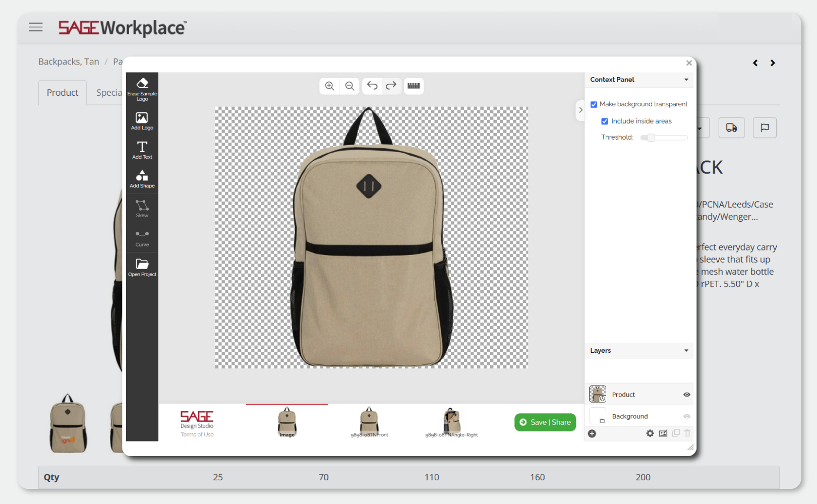Click the delivery truck icon button
The image size is (817, 504).
pyautogui.click(x=731, y=128)
